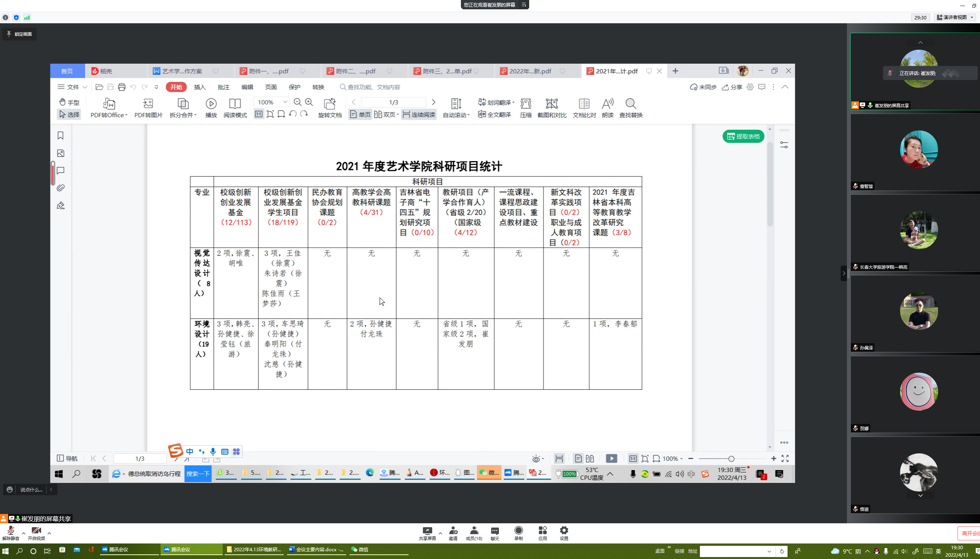Switch to the 艺术学...作方案 document tab
Viewport: 980px width, 559px height.
182,71
